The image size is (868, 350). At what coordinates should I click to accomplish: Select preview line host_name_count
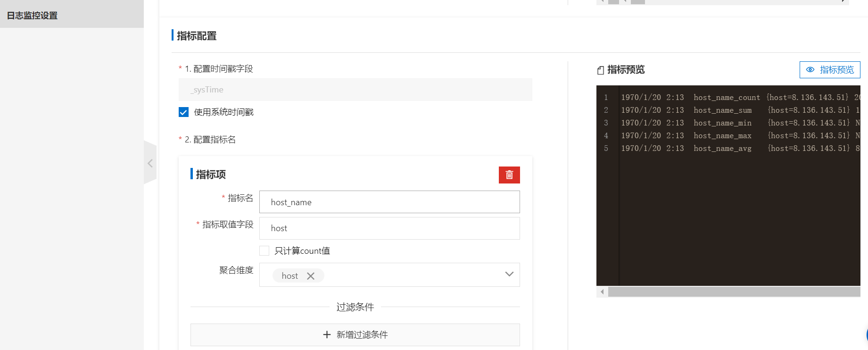coord(740,98)
